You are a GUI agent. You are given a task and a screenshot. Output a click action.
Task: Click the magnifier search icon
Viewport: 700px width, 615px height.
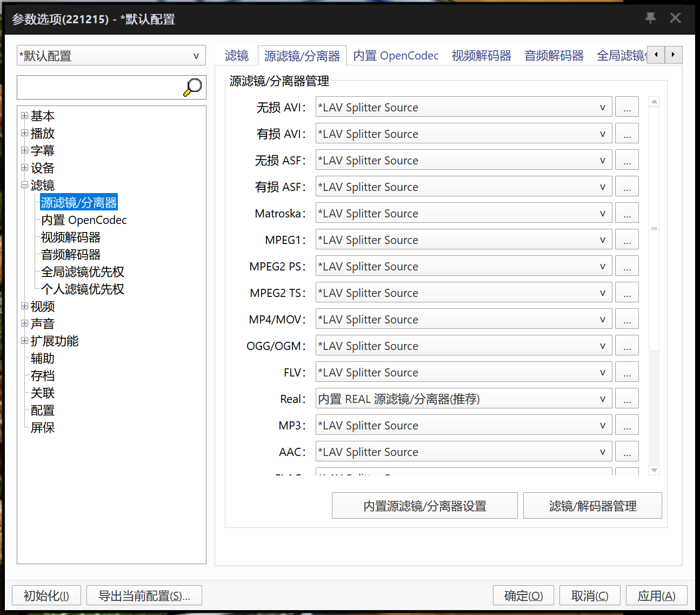[x=192, y=87]
